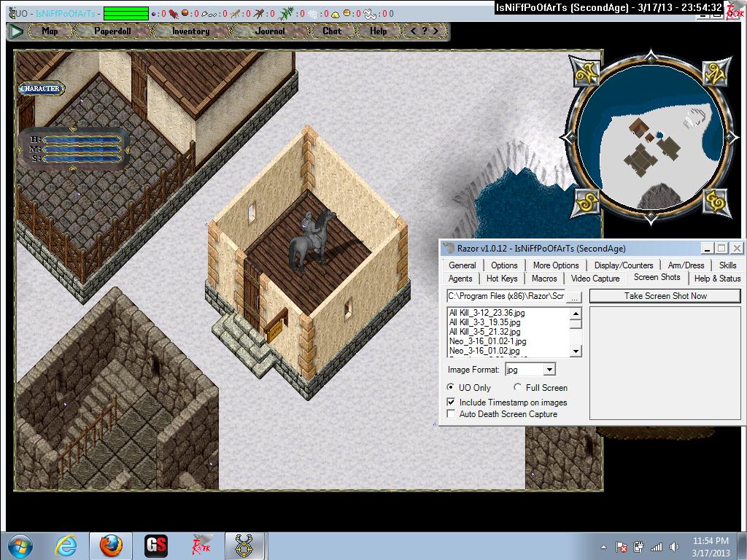Click the bottom-right radar compass ornament
Viewport: 747px width, 560px height.
[x=714, y=201]
